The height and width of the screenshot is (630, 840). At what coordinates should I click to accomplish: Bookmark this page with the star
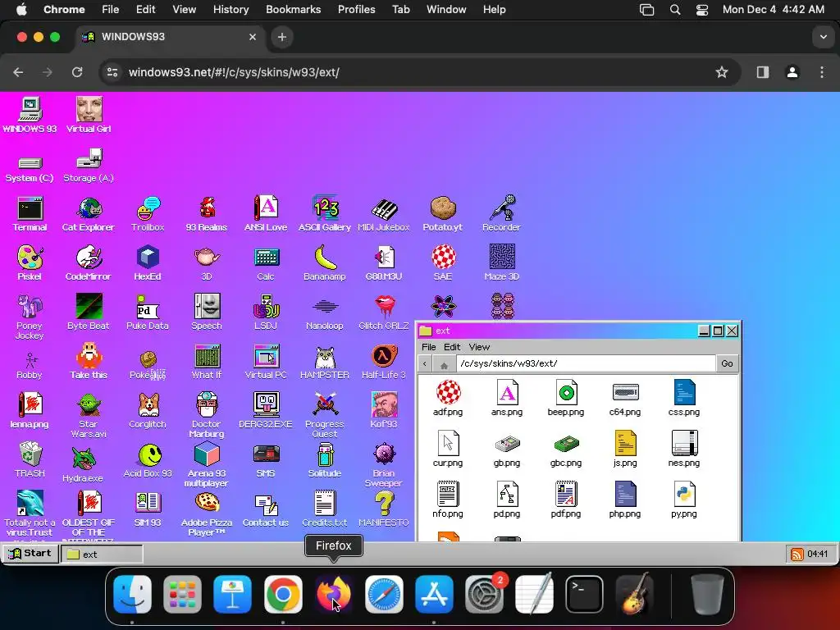click(x=722, y=72)
